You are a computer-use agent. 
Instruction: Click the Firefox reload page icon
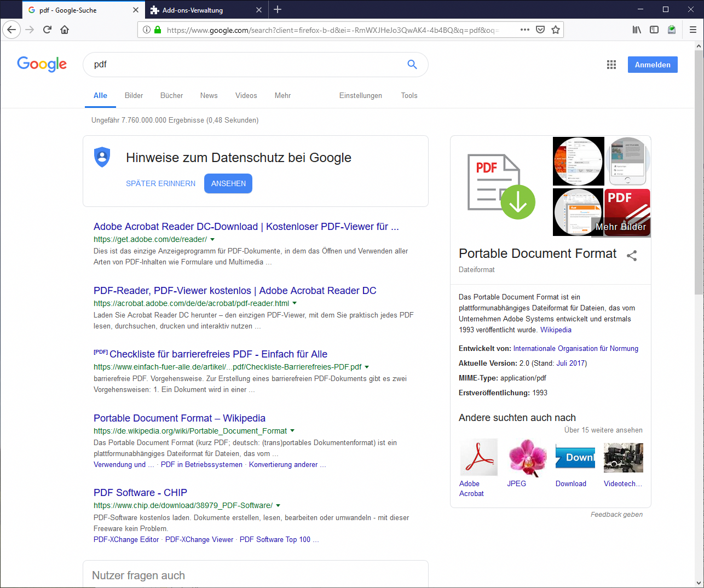click(47, 30)
